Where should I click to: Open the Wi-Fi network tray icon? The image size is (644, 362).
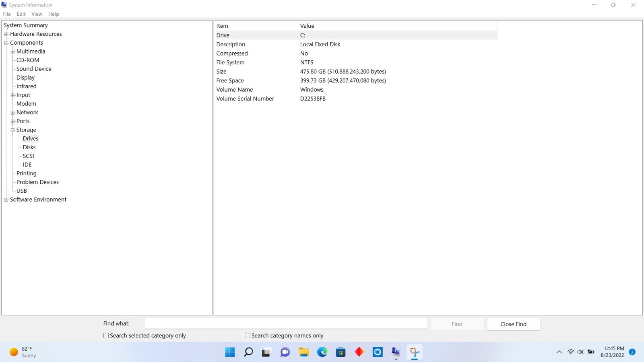(571, 352)
